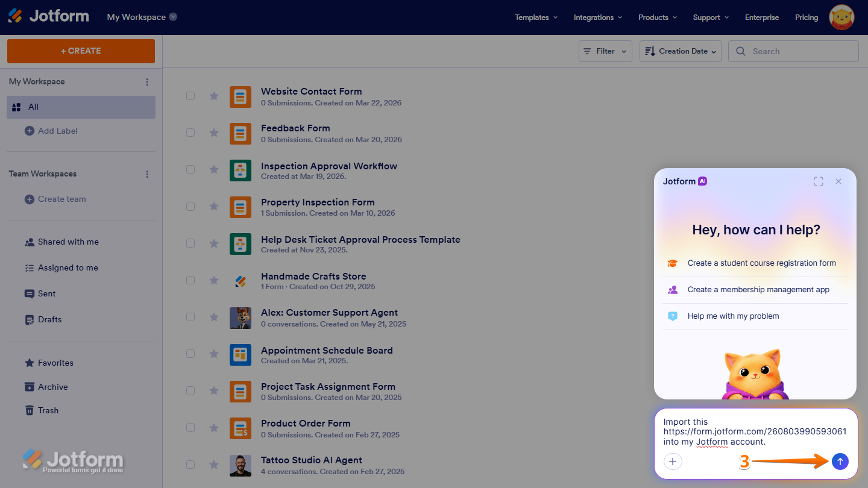Screen dimensions: 868x488
Task: Choose Help me with my problem
Action: click(x=755, y=316)
